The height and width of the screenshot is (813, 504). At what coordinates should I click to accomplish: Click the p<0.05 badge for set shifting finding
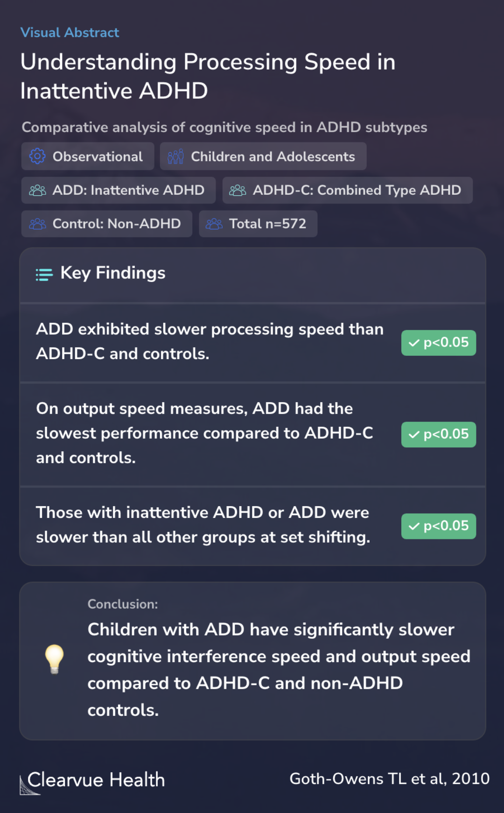coord(439,526)
